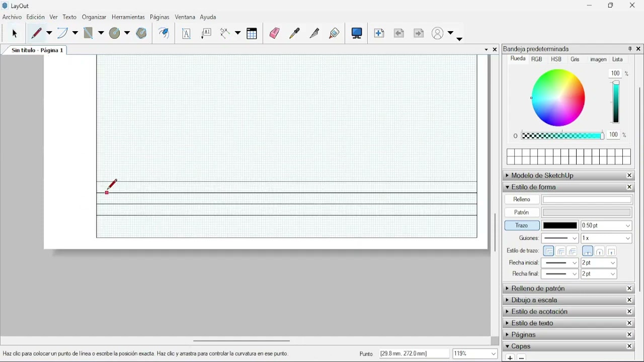Select the arrow Select tool
This screenshot has height=362, width=644.
(x=15, y=34)
